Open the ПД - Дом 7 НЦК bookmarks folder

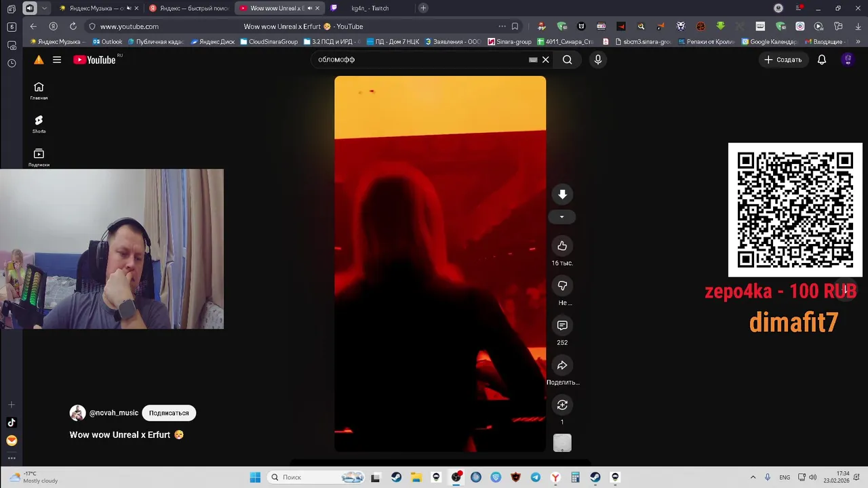click(393, 42)
